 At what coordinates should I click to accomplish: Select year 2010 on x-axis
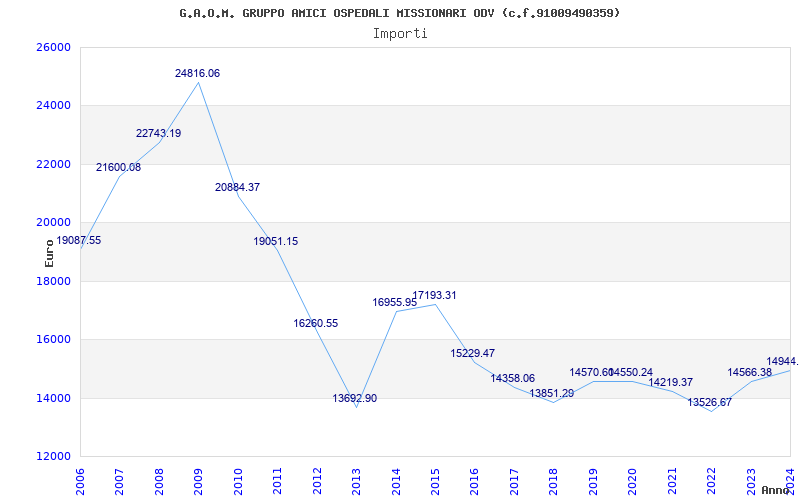tap(238, 481)
